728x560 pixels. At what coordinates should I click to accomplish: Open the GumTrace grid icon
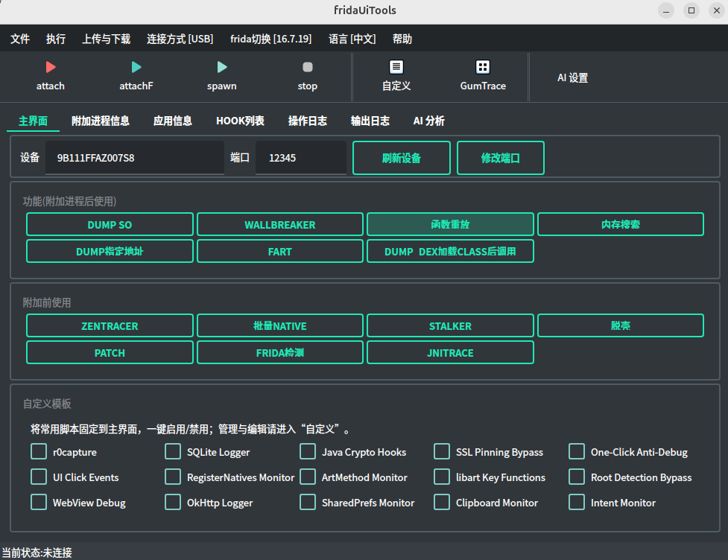coord(483,67)
